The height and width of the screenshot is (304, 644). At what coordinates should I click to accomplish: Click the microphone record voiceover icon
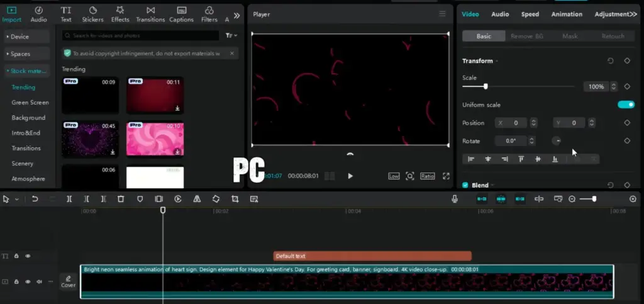click(454, 199)
